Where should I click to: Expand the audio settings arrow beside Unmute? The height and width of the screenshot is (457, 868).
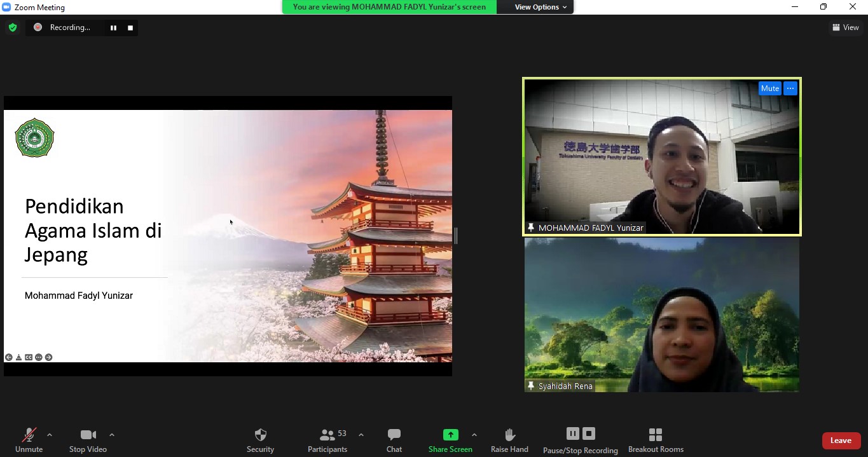pos(50,435)
